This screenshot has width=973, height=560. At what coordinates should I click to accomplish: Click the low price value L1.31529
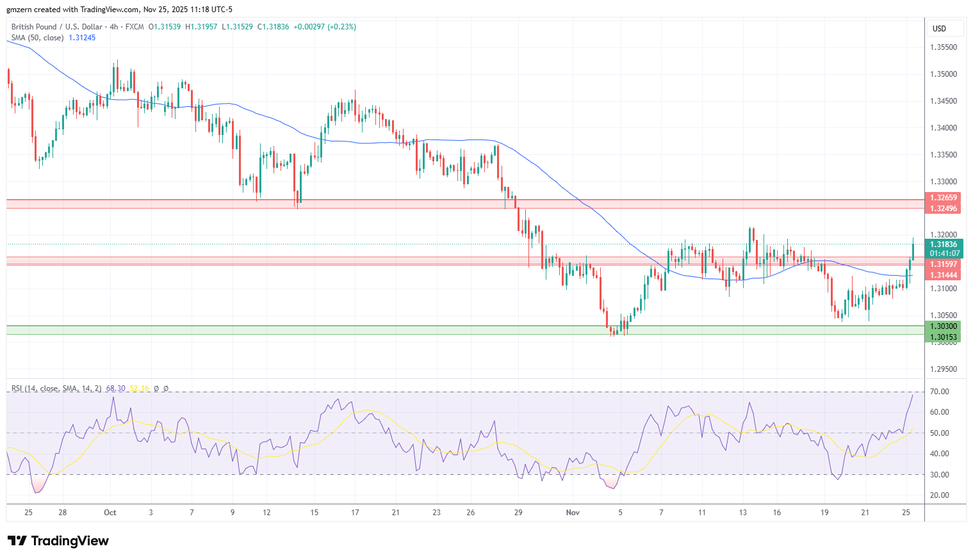(237, 27)
